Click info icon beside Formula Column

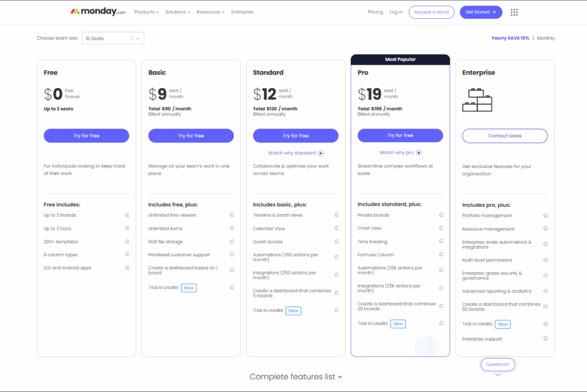[x=441, y=254]
